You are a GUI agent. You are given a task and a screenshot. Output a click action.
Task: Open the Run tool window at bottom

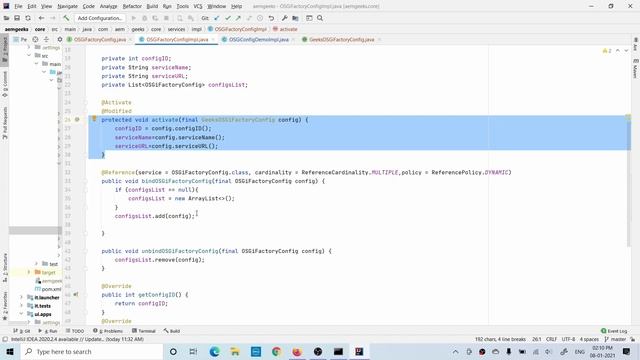point(48,331)
